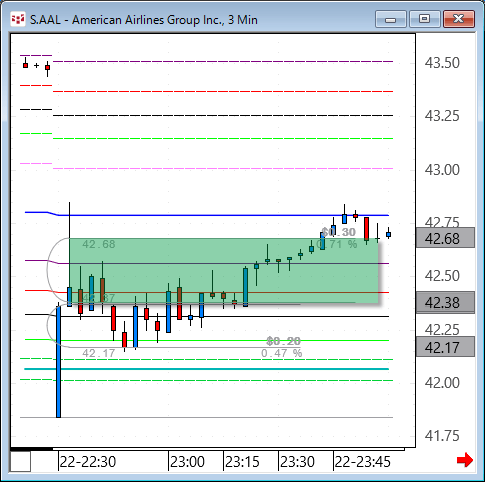Click the 43.00 price scale label
The image size is (485, 482).
point(442,170)
